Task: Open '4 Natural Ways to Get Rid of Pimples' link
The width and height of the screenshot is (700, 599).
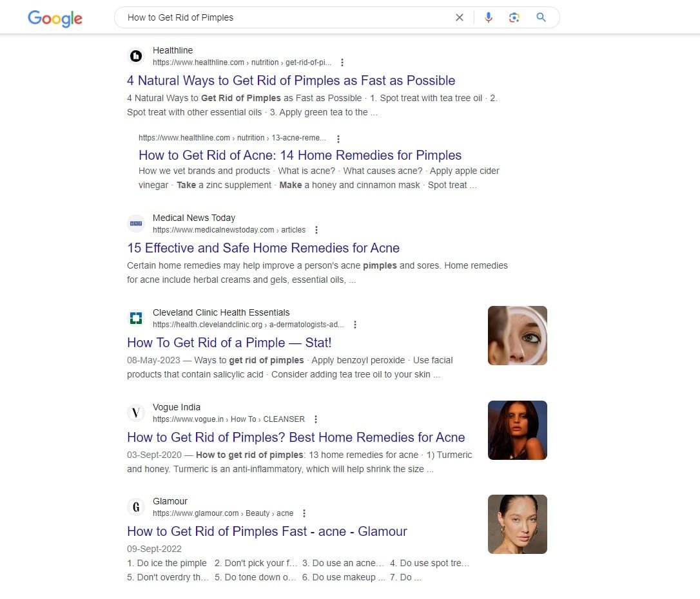Action: [x=291, y=81]
